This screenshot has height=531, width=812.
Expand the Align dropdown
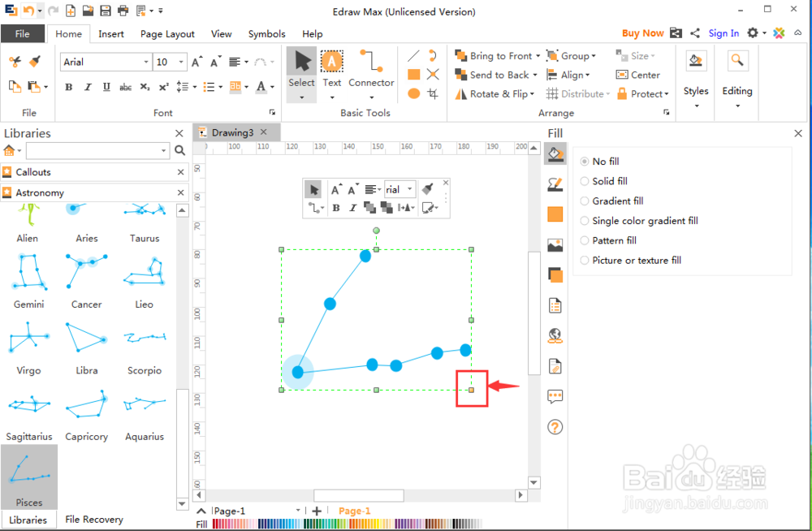tap(588, 76)
